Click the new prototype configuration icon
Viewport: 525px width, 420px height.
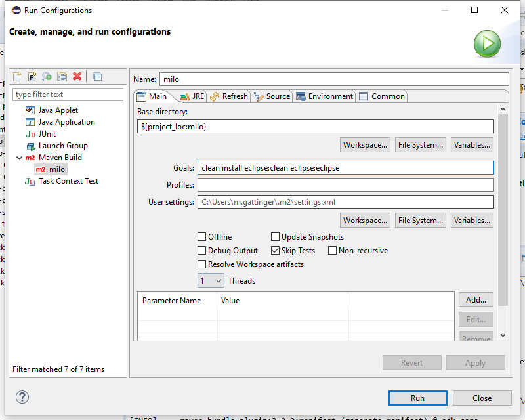tap(32, 76)
